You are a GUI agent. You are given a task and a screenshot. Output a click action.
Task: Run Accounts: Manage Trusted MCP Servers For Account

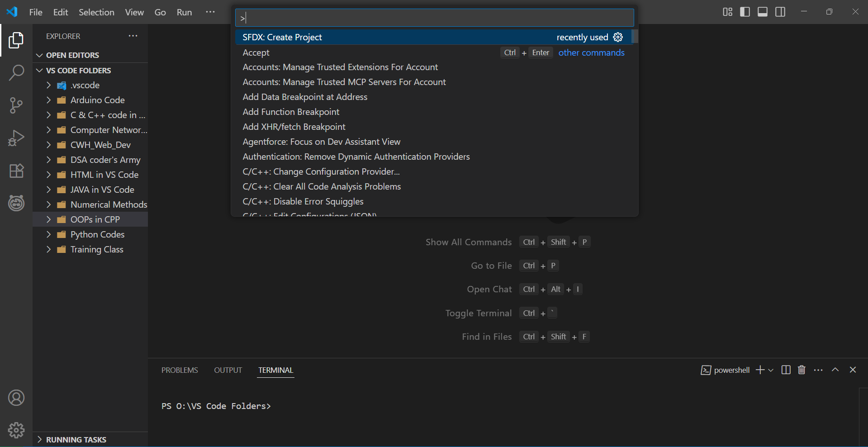(x=433, y=82)
